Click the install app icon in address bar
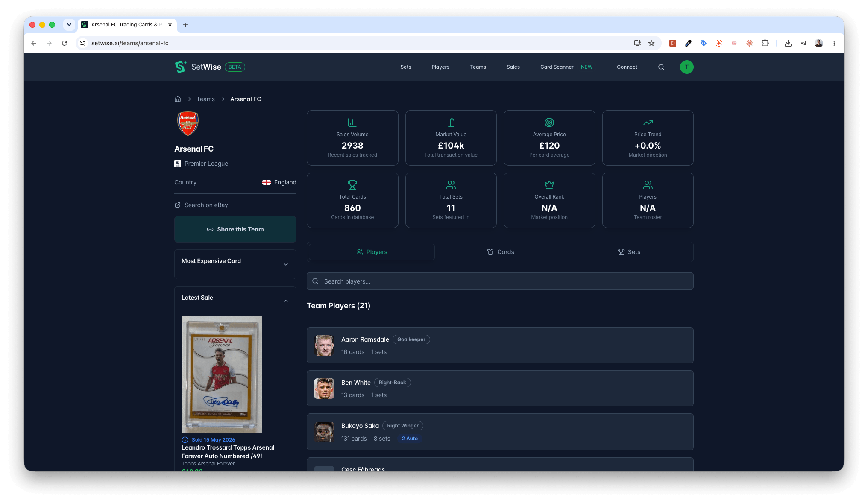 pyautogui.click(x=638, y=43)
